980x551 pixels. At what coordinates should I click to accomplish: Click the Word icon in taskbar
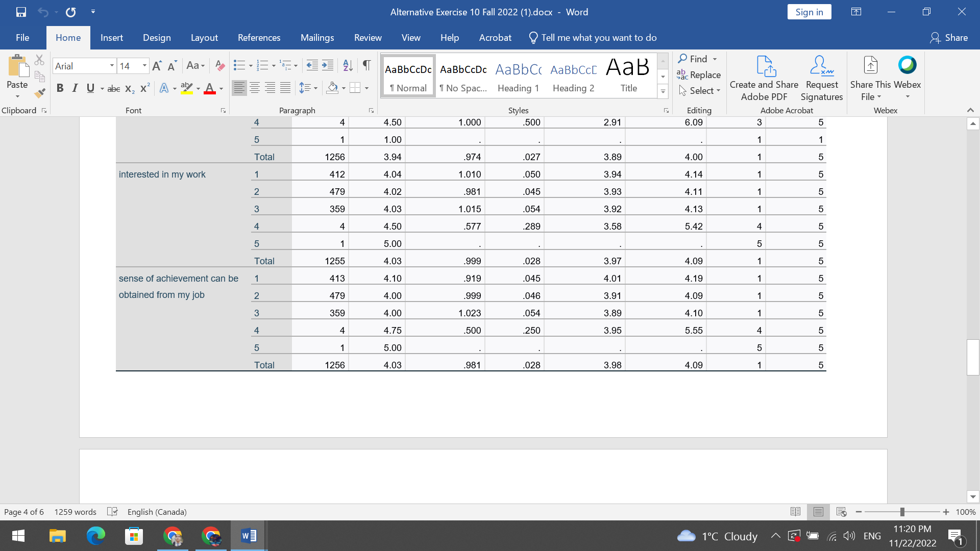pyautogui.click(x=249, y=536)
